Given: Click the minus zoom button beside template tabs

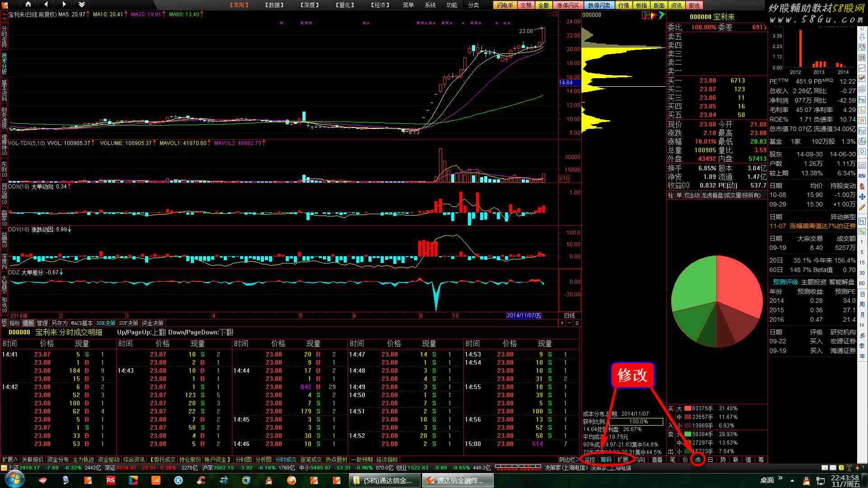Looking at the screenshot, I should coord(569,323).
